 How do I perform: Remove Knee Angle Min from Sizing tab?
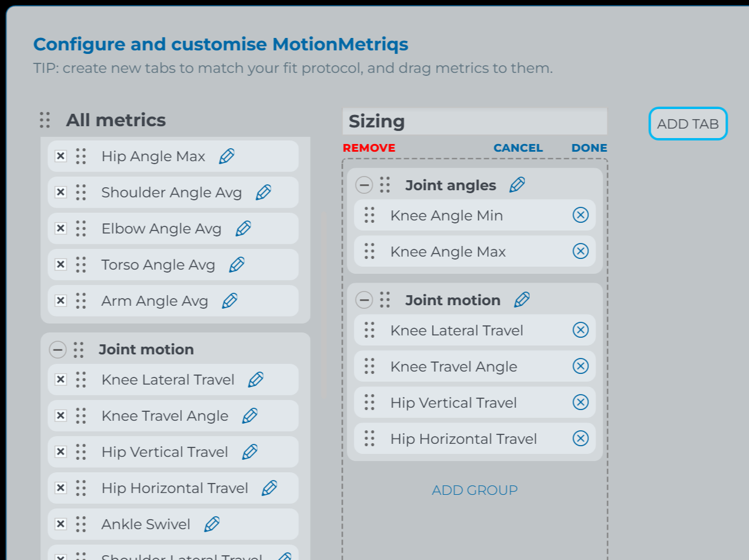tap(581, 215)
